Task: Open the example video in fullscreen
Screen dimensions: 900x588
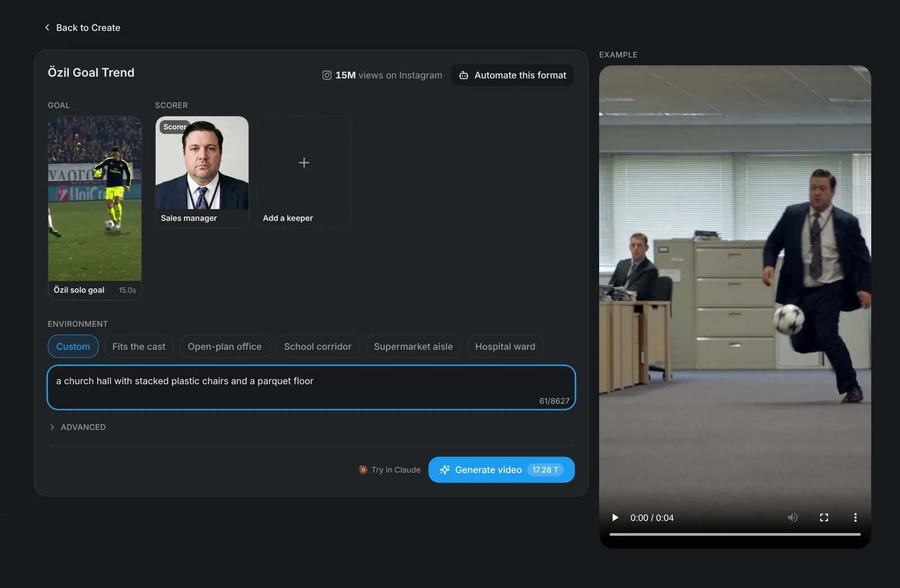Action: 824,518
